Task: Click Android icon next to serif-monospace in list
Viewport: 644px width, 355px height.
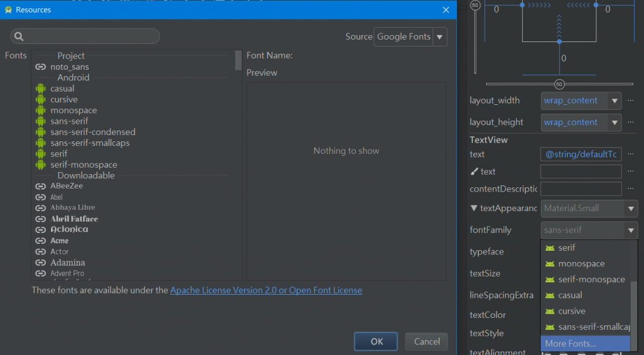Action: point(40,165)
